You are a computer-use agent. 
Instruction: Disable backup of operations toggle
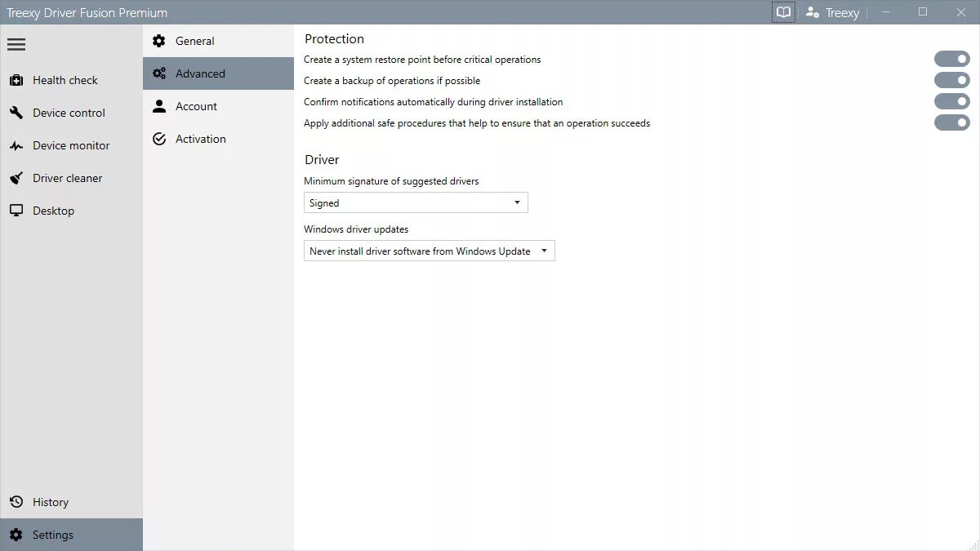952,80
